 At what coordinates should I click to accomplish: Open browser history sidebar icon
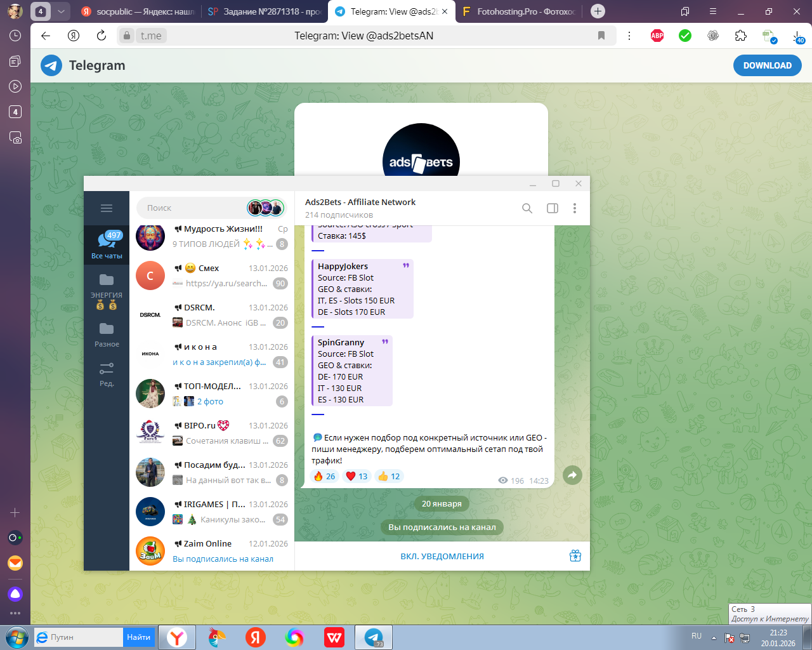[15, 36]
